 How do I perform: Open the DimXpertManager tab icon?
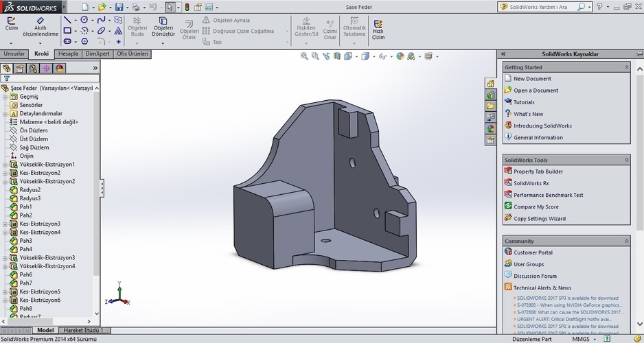46,68
